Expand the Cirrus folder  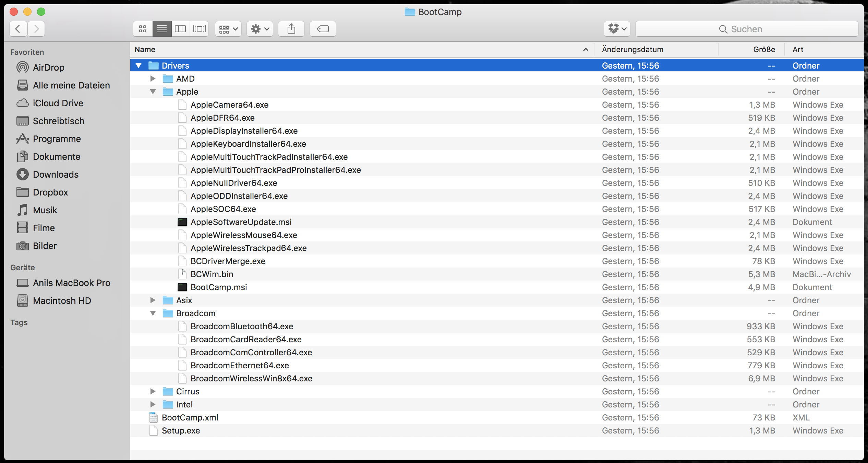point(153,391)
